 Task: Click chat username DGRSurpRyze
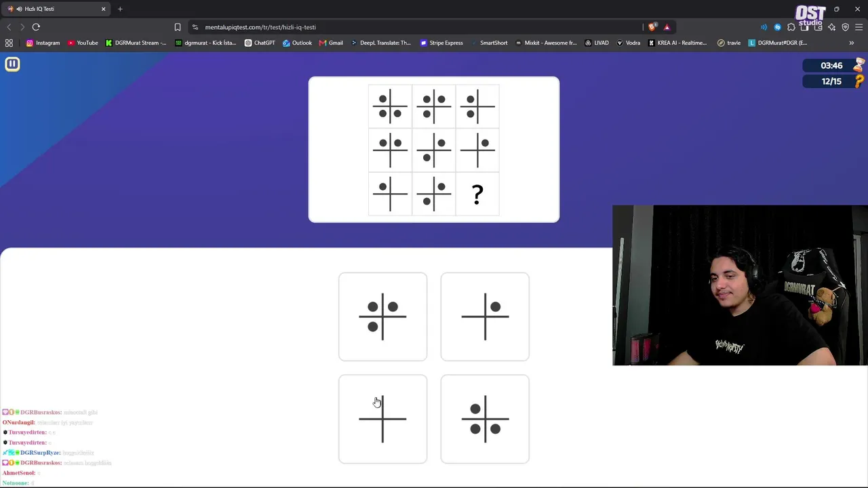pyautogui.click(x=40, y=453)
